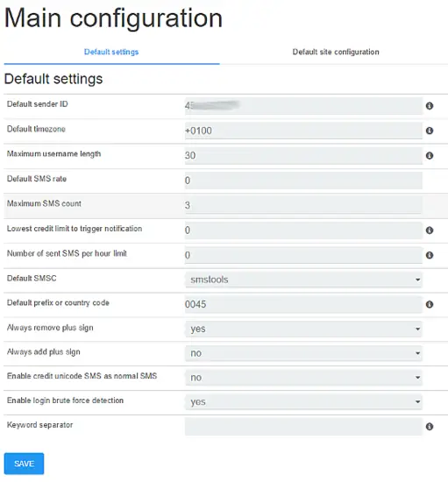Open Always add plus sign dropdown

pyautogui.click(x=303, y=353)
